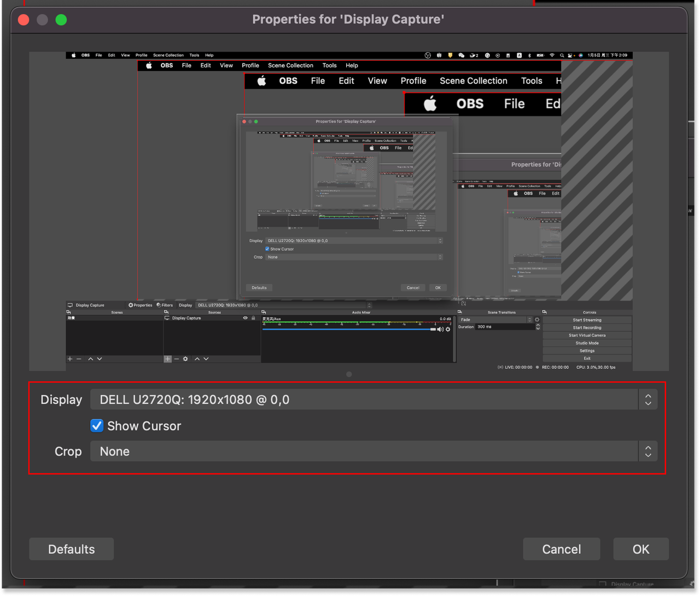Click the Settings control button in preview

pyautogui.click(x=587, y=351)
